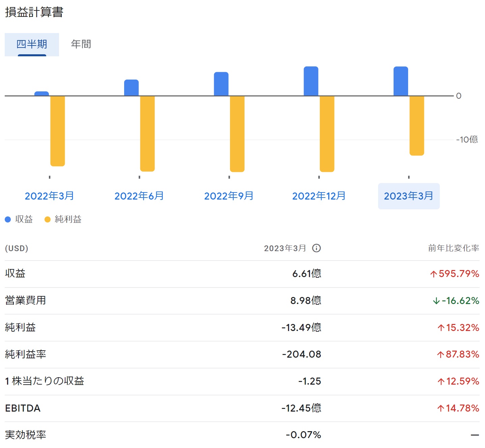
Task: Click the blue 収益 legend dot
Action: coord(8,219)
